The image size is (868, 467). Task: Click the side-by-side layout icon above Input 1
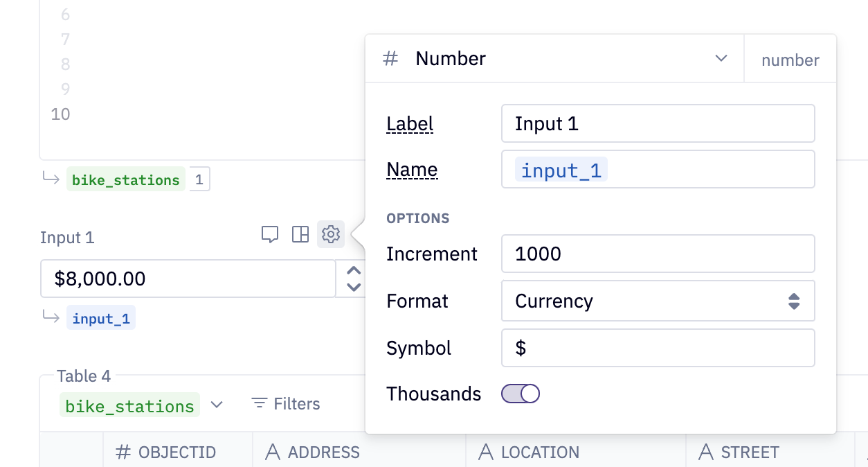click(300, 234)
